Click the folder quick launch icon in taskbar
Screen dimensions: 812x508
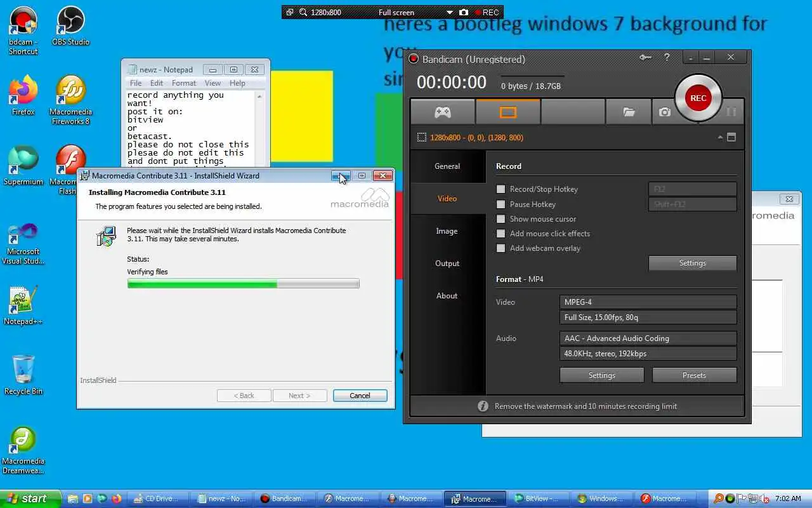pyautogui.click(x=73, y=498)
